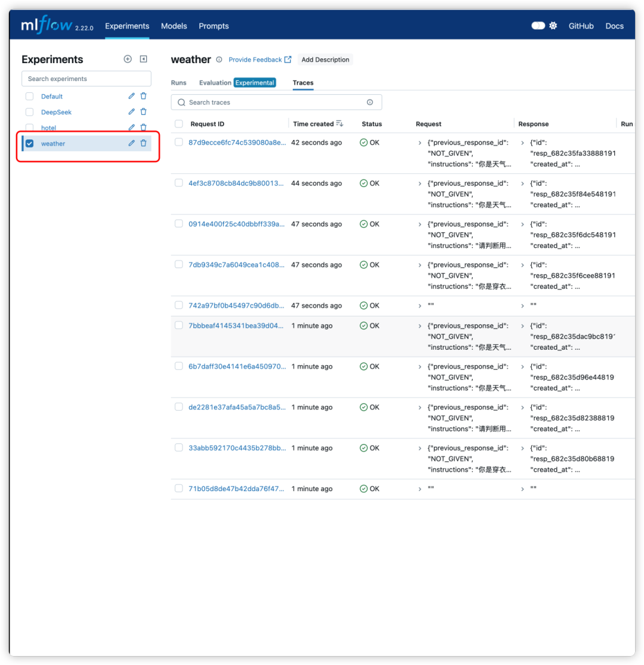Check the Default experiment checkbox
Viewport: 644px width, 665px height.
pos(29,97)
